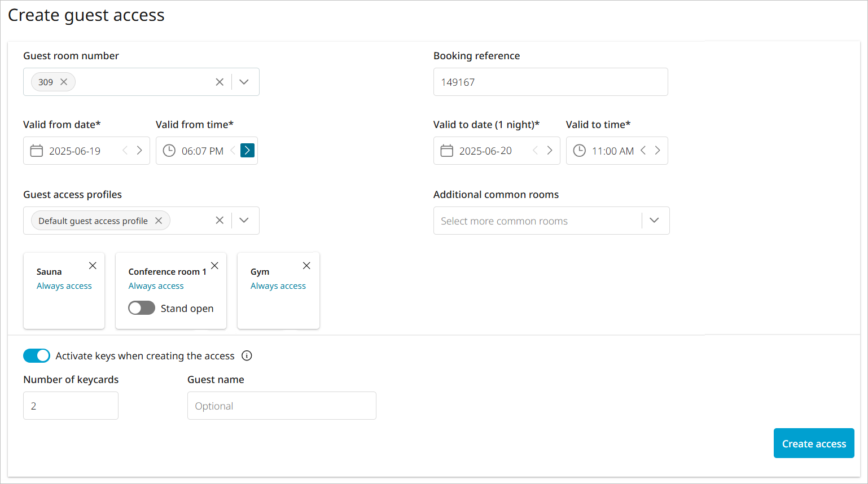Remove the Sauna common room card
The height and width of the screenshot is (484, 868).
point(93,266)
